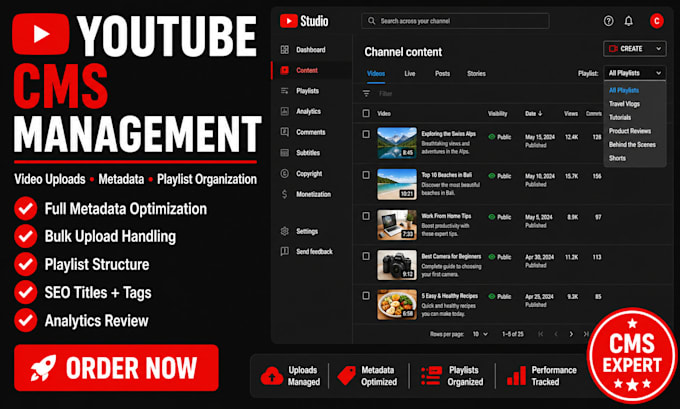The image size is (680, 409).
Task: Click the rocket icon on Order Now
Action: [43, 368]
